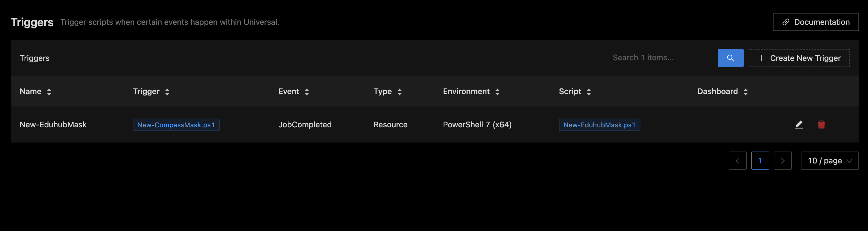Click Create New Trigger button
Viewport: 868px width, 231px height.
[799, 58]
